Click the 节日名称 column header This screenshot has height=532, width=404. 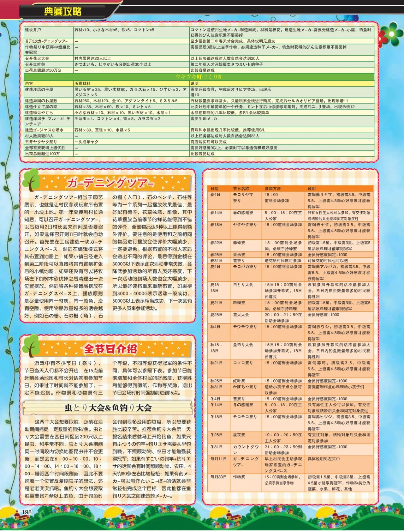(241, 189)
